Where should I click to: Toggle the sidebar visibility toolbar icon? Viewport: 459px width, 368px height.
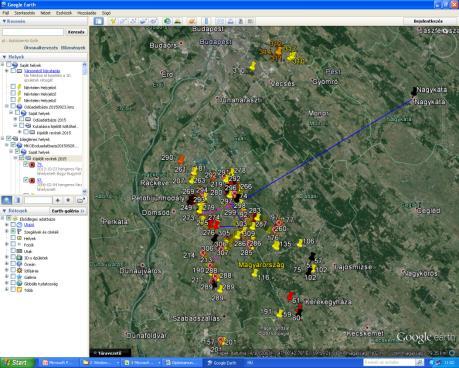tap(98, 21)
